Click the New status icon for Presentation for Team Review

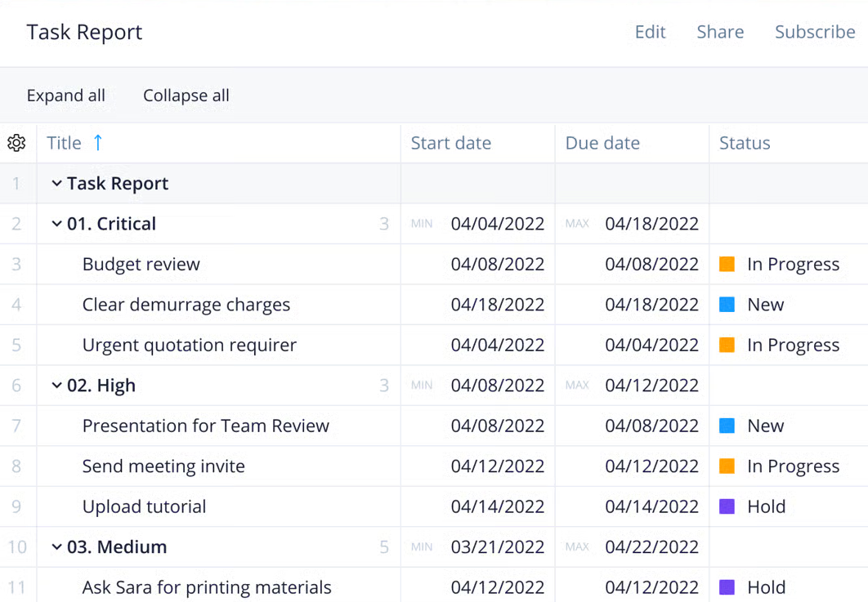pyautogui.click(x=727, y=426)
